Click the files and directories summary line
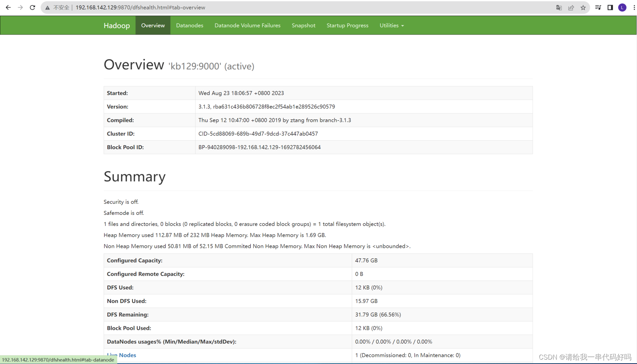This screenshot has height=364, width=637. [x=244, y=224]
